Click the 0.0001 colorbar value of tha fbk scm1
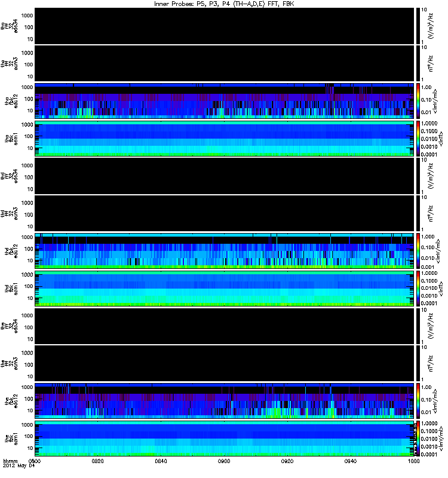 coord(429,154)
